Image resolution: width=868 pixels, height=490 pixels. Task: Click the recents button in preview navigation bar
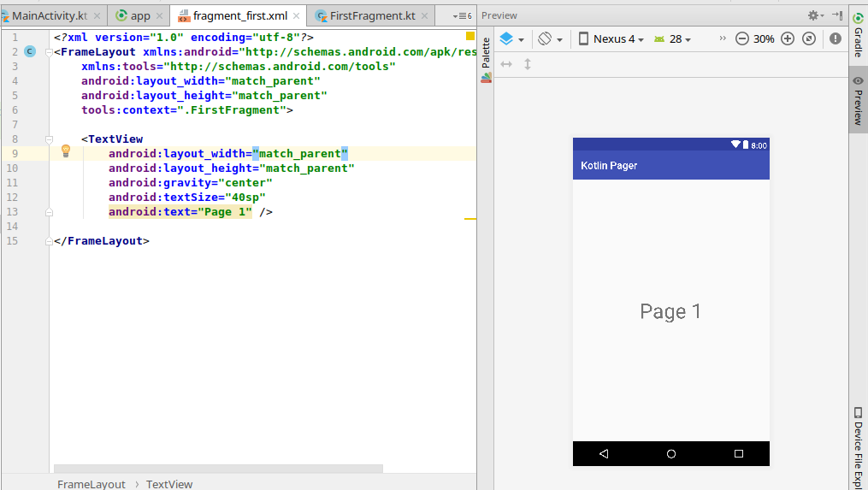click(x=739, y=453)
